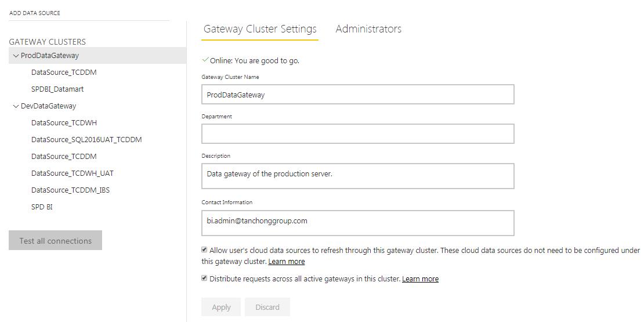The image size is (644, 322).
Task: Open DataSource_TCDWH_UAT data source
Action: [73, 173]
